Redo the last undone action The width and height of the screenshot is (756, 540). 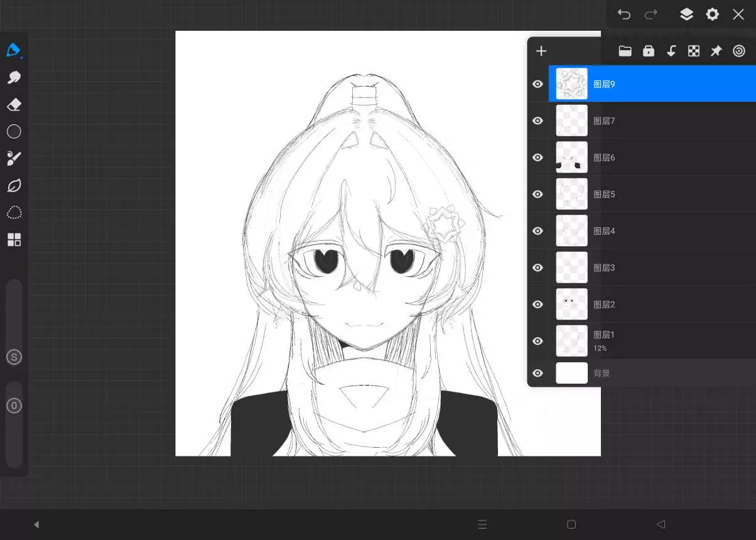[651, 14]
